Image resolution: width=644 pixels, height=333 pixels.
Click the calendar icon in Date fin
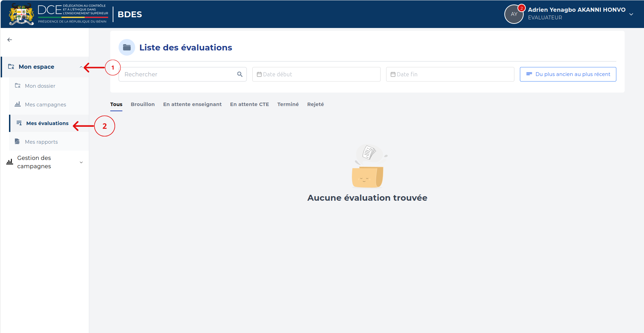pos(393,74)
